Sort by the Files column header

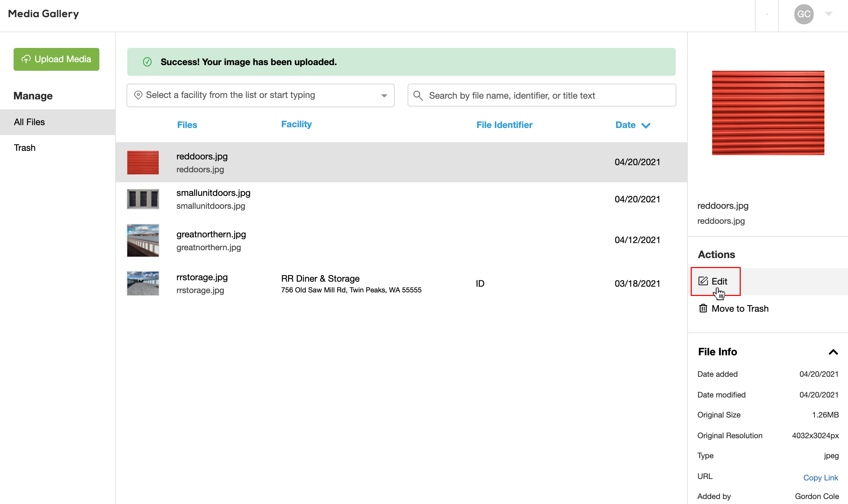pos(187,125)
